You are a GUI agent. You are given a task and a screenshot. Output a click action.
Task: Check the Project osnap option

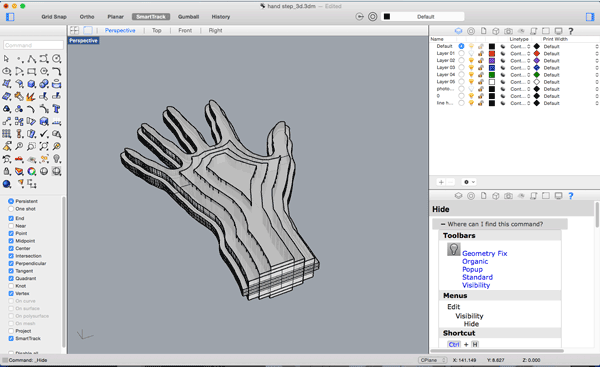[11, 331]
